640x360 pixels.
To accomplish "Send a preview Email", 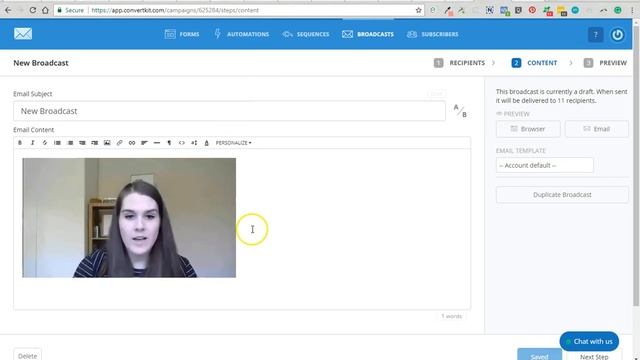I will tap(597, 129).
